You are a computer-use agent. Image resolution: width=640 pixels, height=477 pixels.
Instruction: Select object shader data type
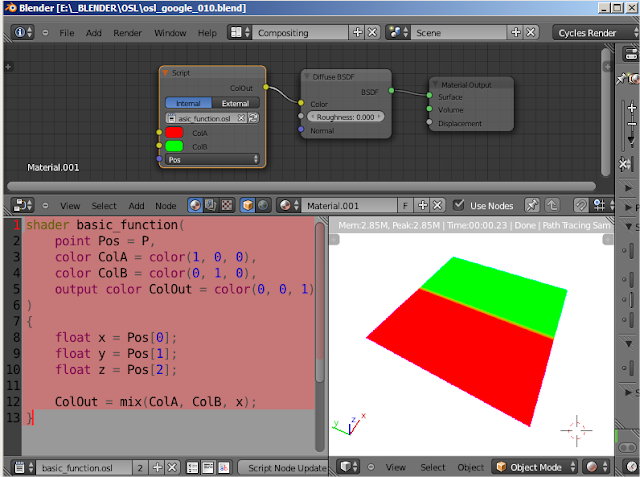coord(247,205)
